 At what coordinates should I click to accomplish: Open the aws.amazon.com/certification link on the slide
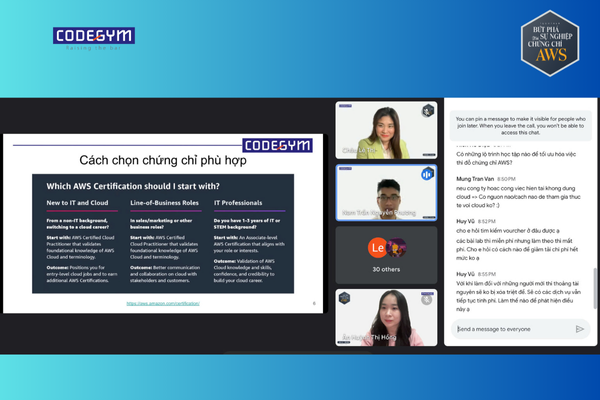coord(163,303)
